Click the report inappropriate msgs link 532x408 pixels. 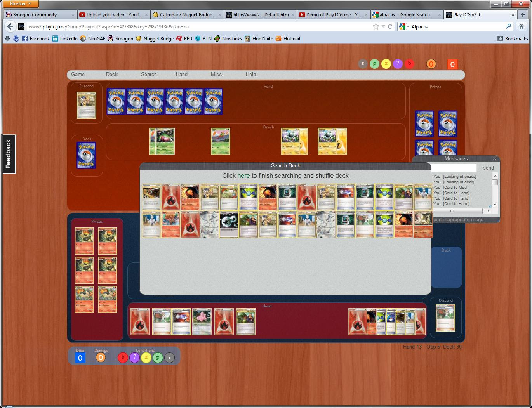(x=458, y=219)
